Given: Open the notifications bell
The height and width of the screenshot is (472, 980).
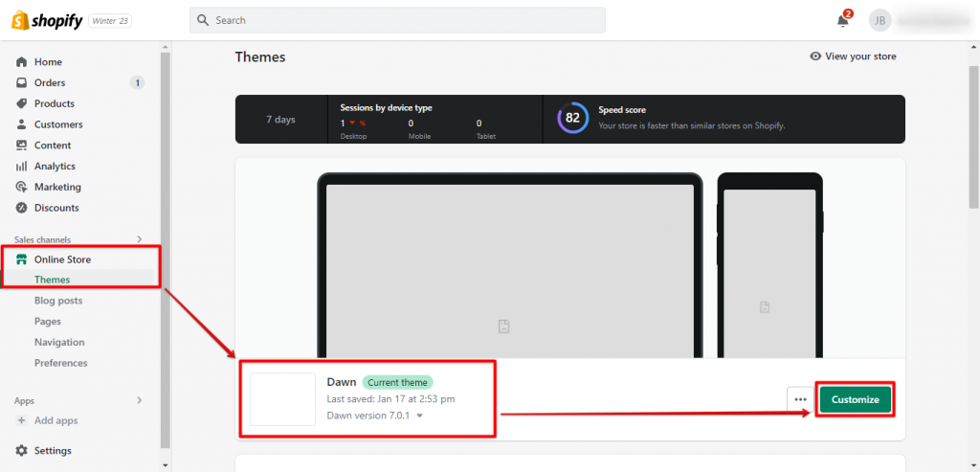Looking at the screenshot, I should 843,20.
